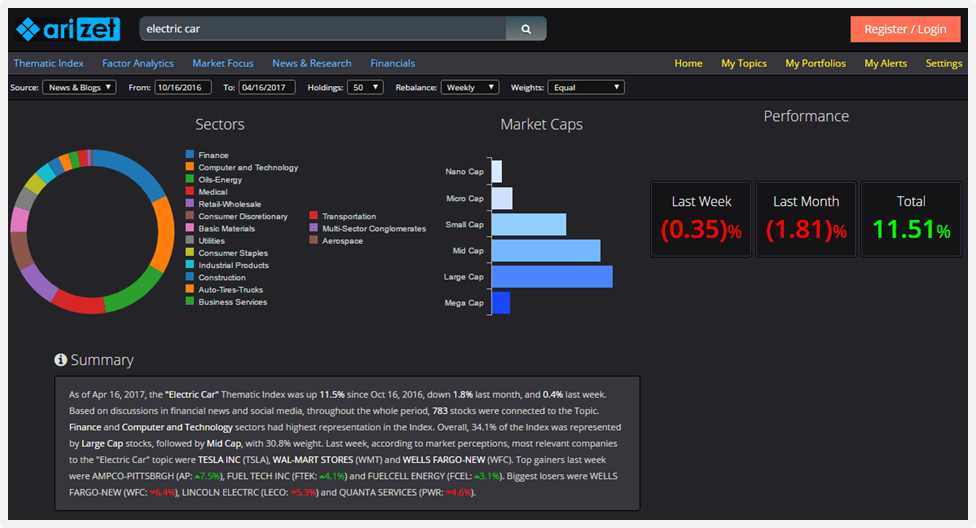This screenshot has width=976, height=528.
Task: Click FUEL TECH INC in the summary
Action: coord(258,476)
